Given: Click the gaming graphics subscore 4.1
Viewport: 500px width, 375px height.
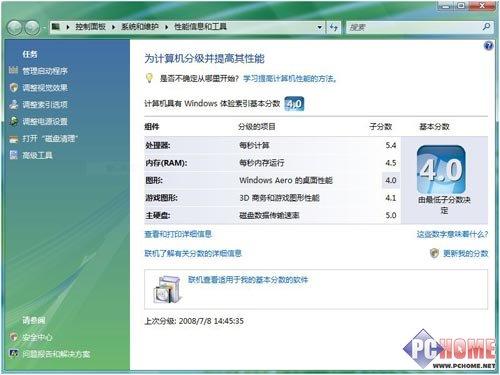Looking at the screenshot, I should (x=391, y=198).
